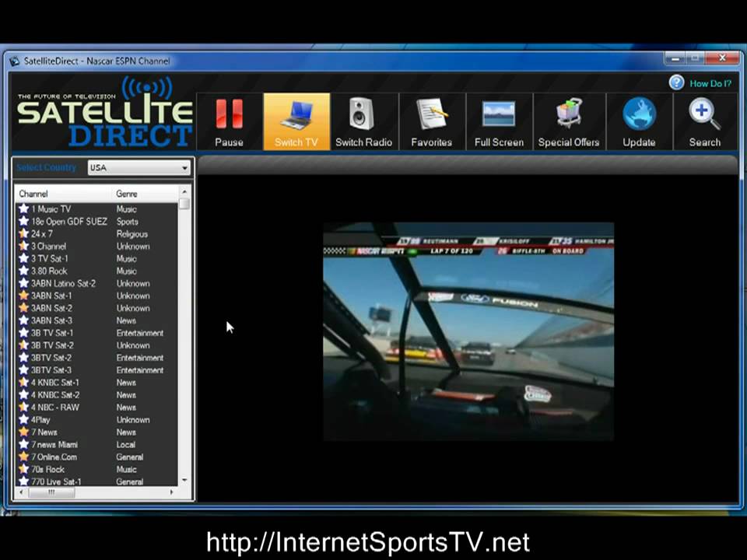The width and height of the screenshot is (747, 560).
Task: Close the SatelliteDirect window
Action: [722, 58]
